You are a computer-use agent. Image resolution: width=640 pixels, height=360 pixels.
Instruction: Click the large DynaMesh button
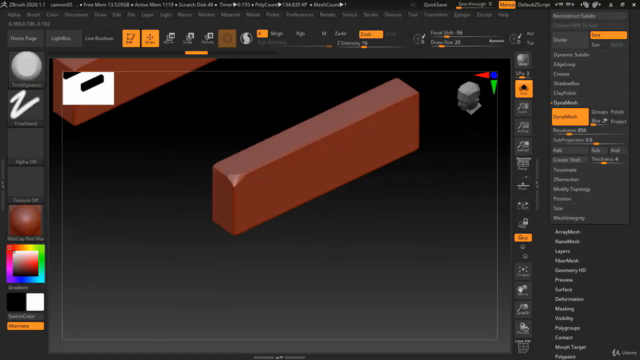point(570,117)
